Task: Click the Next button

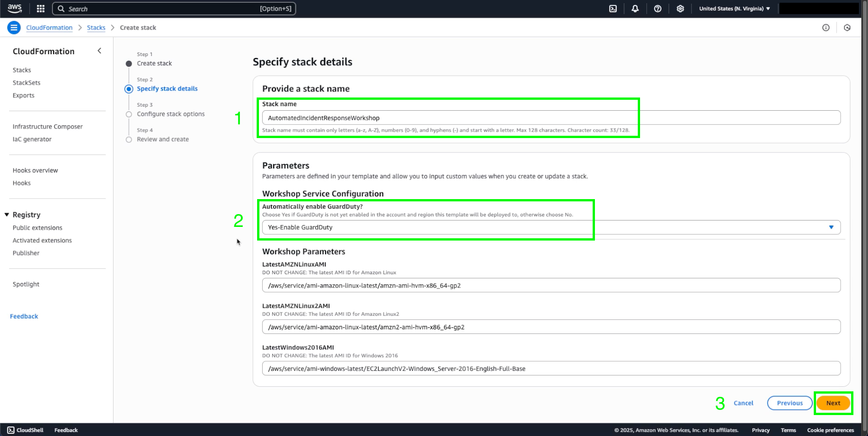Action: (833, 403)
